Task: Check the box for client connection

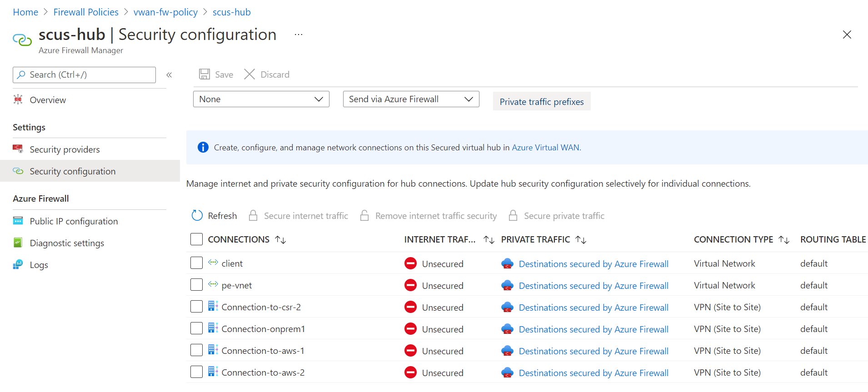Action: click(x=196, y=263)
